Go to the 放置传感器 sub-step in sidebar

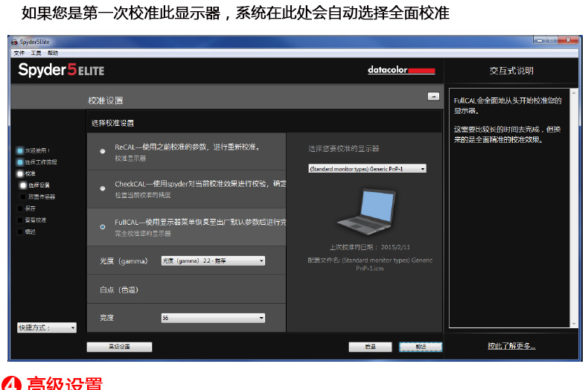[37, 196]
